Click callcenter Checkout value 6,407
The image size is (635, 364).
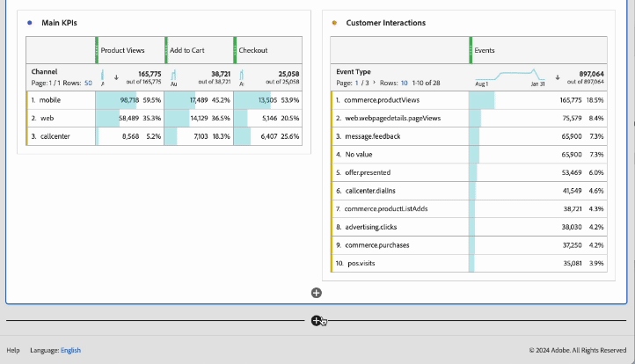pyautogui.click(x=269, y=136)
